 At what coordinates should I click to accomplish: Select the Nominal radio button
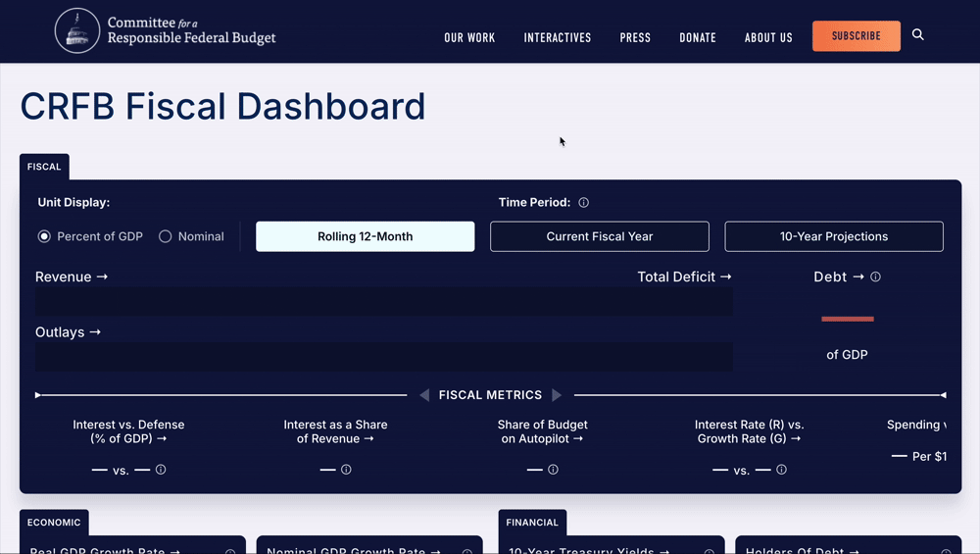(165, 236)
